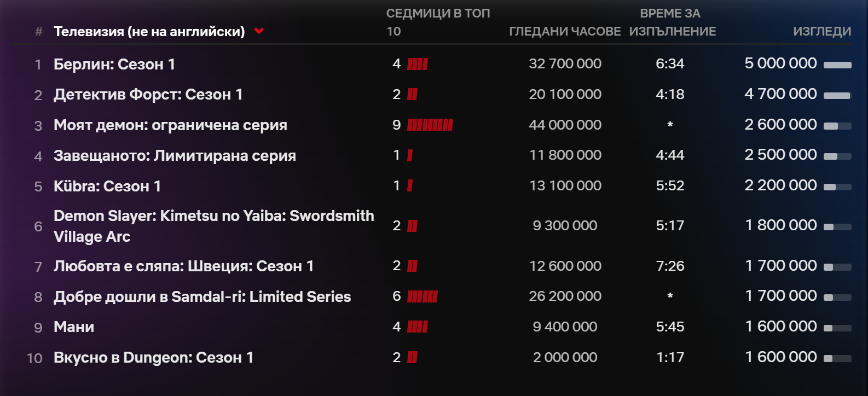This screenshot has height=396, width=868.
Task: Open the Берлин: Сезон 1 title
Action: click(x=114, y=65)
